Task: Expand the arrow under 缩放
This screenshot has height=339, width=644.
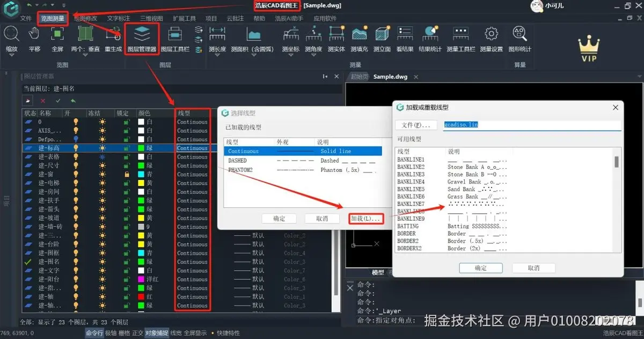Action: (11, 55)
